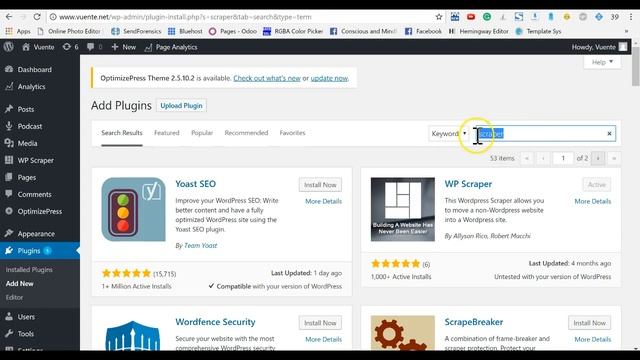
Task: Go back with the browser back arrow
Action: 9,17
